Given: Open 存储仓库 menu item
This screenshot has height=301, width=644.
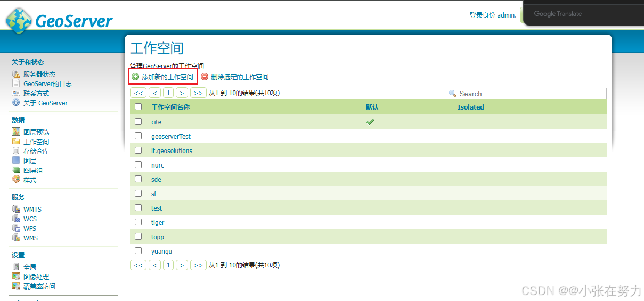Looking at the screenshot, I should coord(36,152).
